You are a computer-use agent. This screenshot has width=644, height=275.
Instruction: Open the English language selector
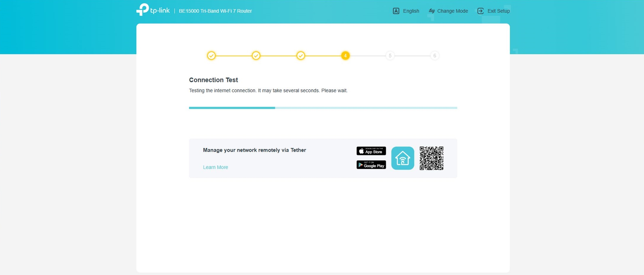[x=411, y=11]
